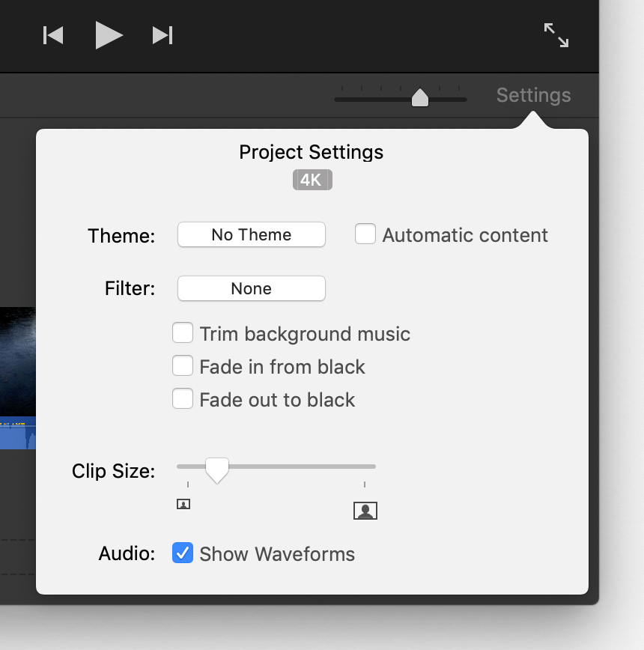Click the blue audio waveform in timeline

pos(18,434)
